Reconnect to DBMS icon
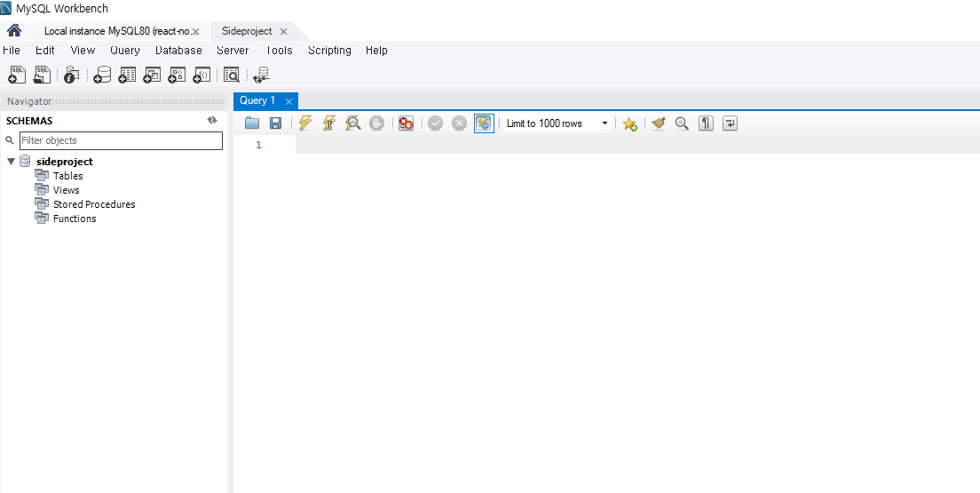The width and height of the screenshot is (980, 493). tap(261, 76)
